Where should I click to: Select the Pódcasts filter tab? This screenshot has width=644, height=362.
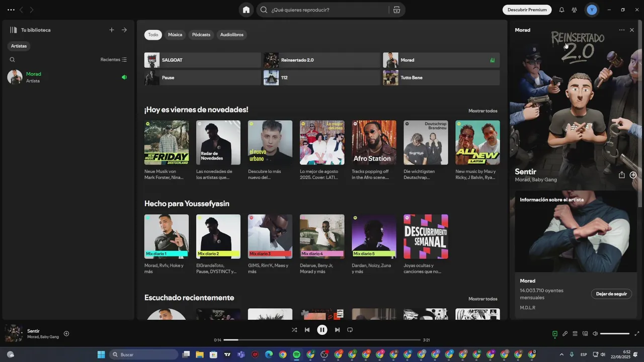click(201, 35)
